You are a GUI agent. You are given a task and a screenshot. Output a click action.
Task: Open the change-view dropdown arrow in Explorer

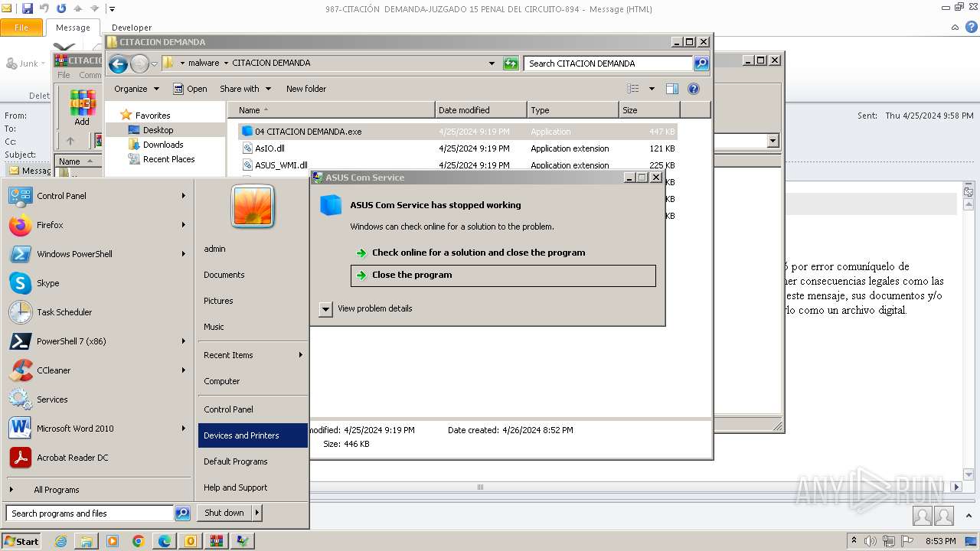(652, 89)
